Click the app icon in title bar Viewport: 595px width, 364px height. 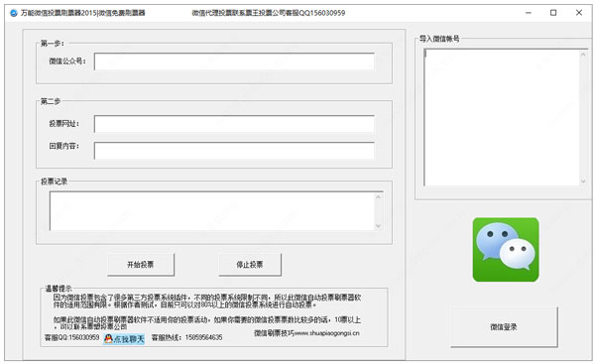(14, 13)
